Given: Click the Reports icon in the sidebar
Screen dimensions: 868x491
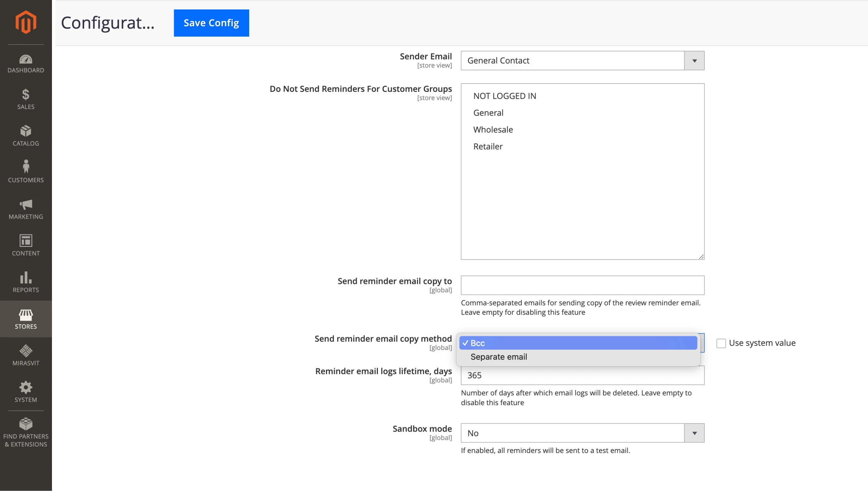Looking at the screenshot, I should [26, 280].
